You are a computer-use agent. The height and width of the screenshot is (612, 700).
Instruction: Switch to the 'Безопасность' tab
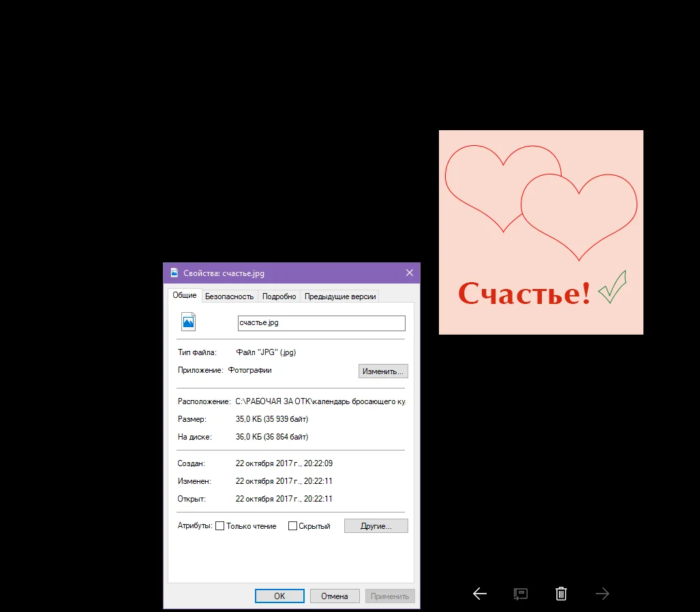click(229, 296)
